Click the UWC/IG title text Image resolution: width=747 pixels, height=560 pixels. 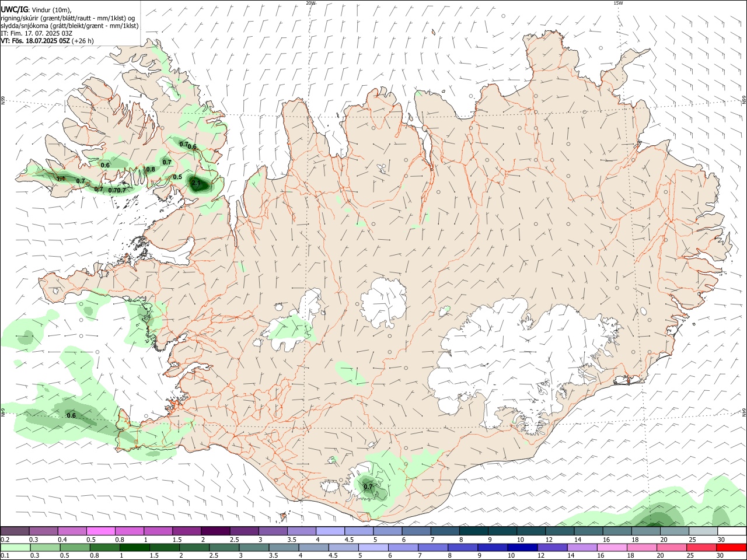pyautogui.click(x=14, y=9)
